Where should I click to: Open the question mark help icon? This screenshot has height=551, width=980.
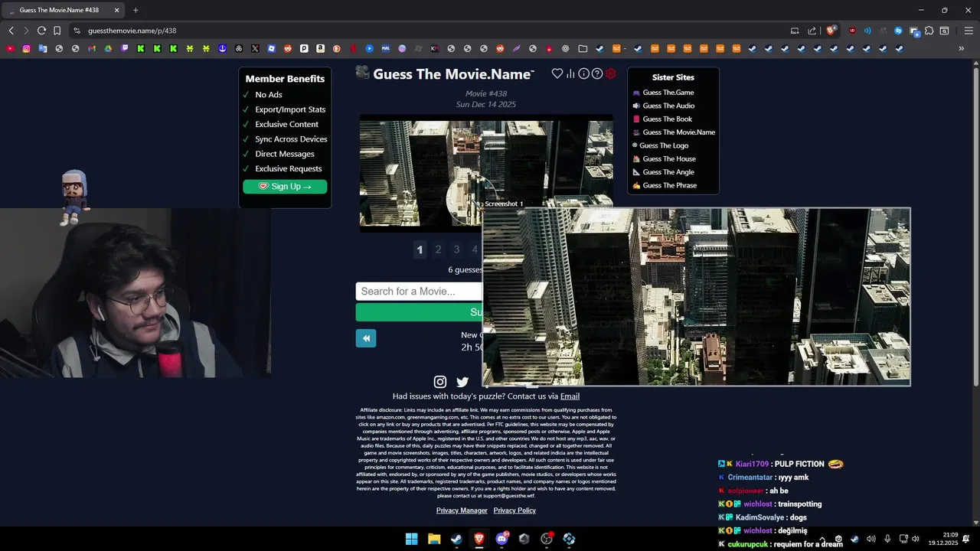click(x=597, y=73)
